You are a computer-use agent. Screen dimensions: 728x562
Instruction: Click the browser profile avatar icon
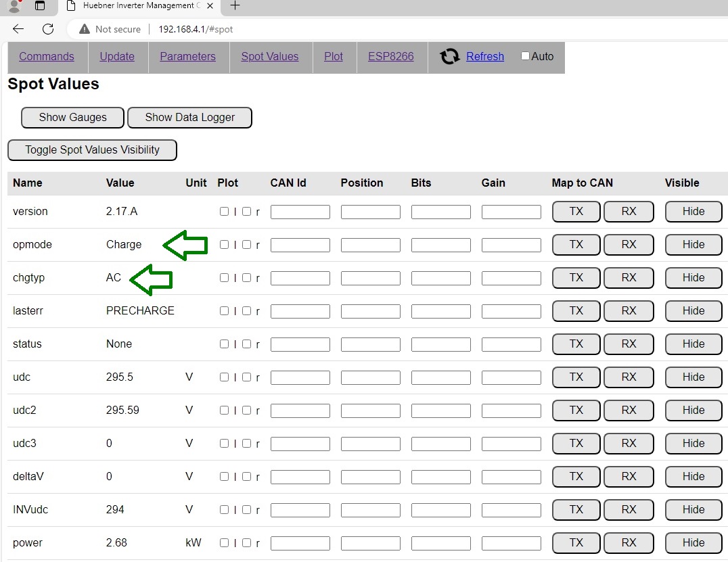(x=14, y=6)
